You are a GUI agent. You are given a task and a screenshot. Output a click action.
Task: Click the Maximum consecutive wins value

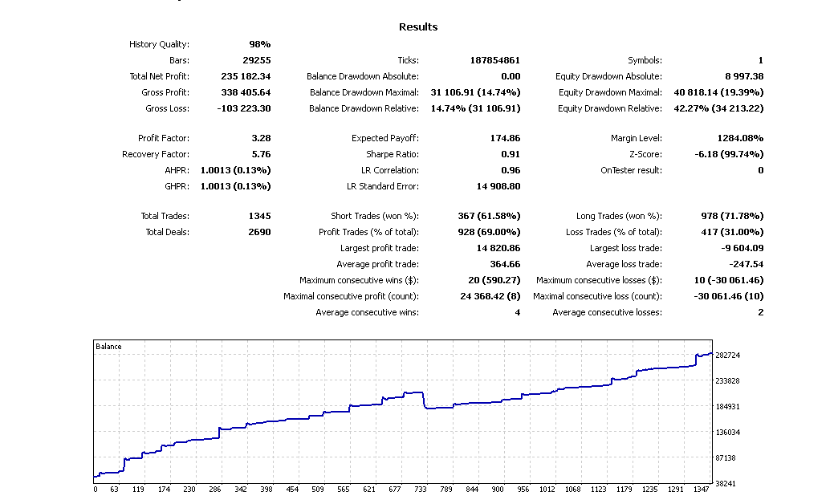(x=497, y=279)
